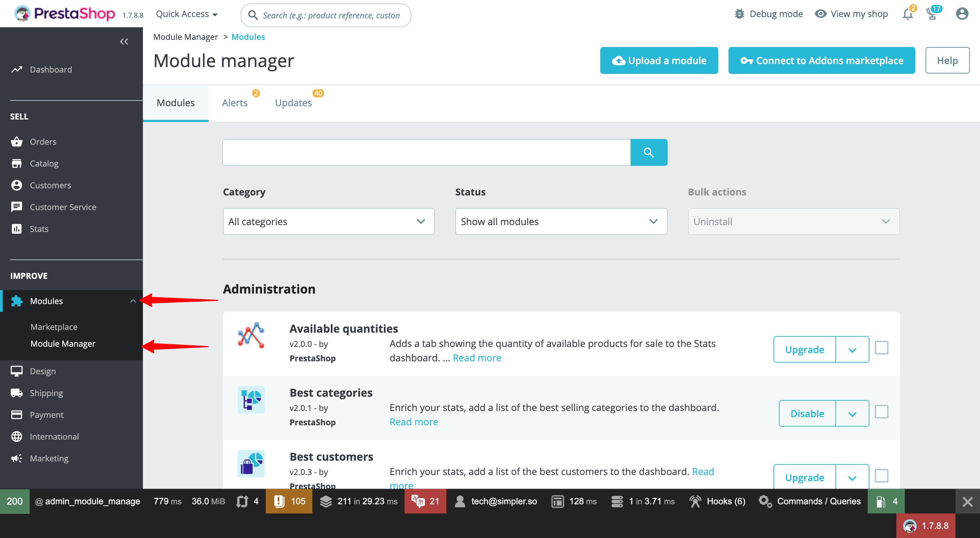980x538 pixels.
Task: Collapse the sidebar with double-chevron icon
Action: coord(124,42)
